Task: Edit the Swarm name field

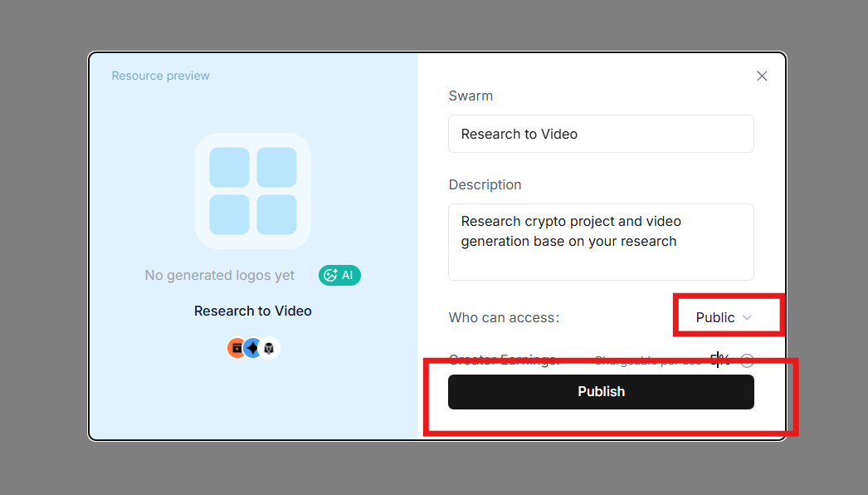Action: 601,134
